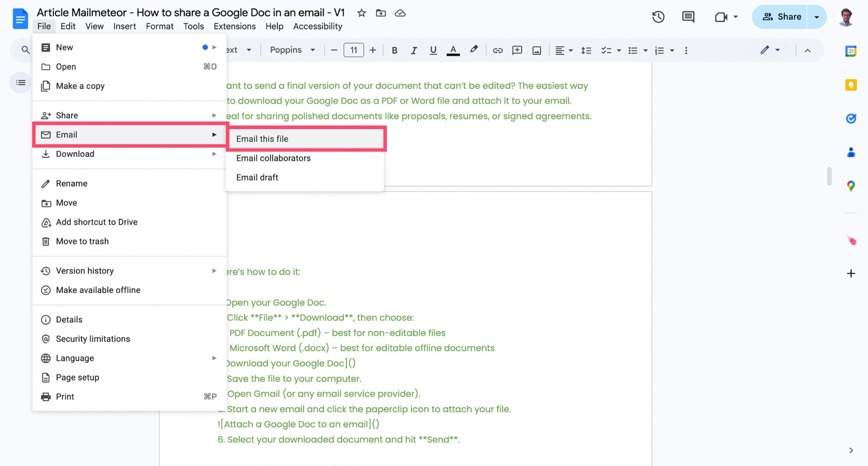Add a comment with the comment icon
Image resolution: width=868 pixels, height=466 pixels.
(688, 17)
